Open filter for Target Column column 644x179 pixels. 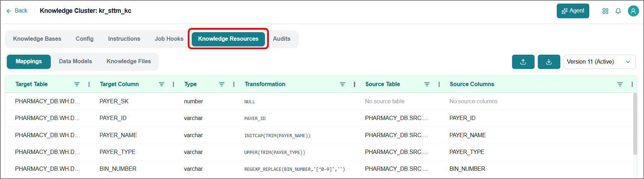click(162, 84)
